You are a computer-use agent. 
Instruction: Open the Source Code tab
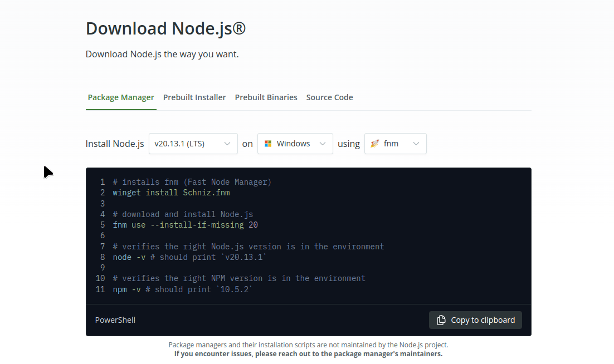pos(329,97)
